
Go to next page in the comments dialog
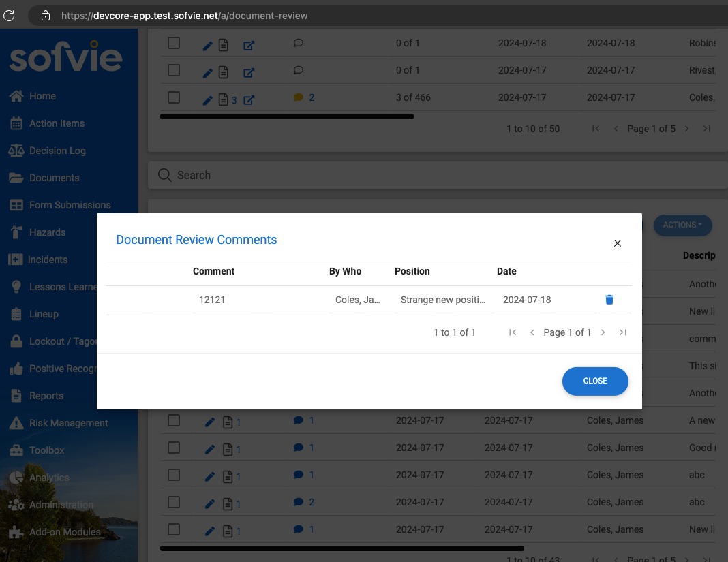[603, 332]
